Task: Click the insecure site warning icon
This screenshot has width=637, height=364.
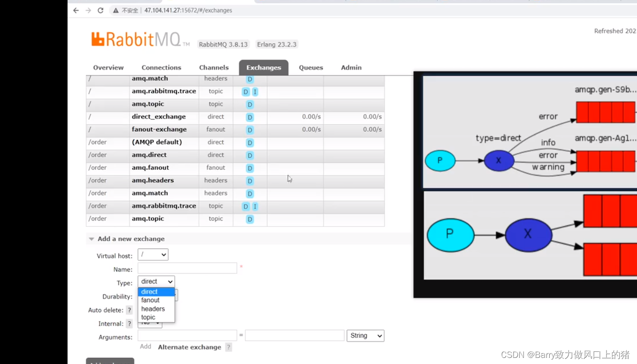Action: 116,10
